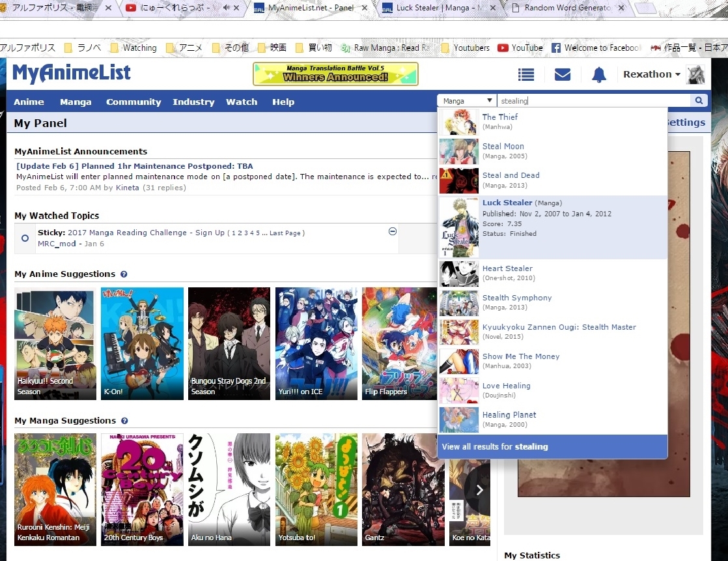The height and width of the screenshot is (561, 728).
Task: Click the Rexathon profile avatar
Action: [x=695, y=74]
